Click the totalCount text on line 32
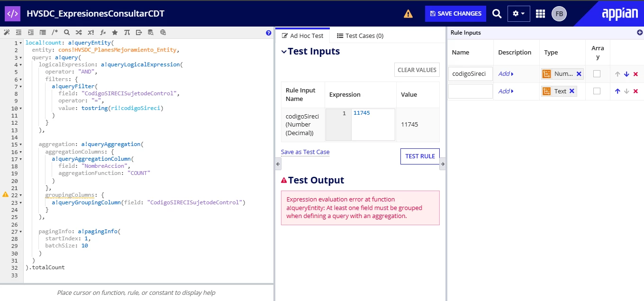 click(x=48, y=267)
